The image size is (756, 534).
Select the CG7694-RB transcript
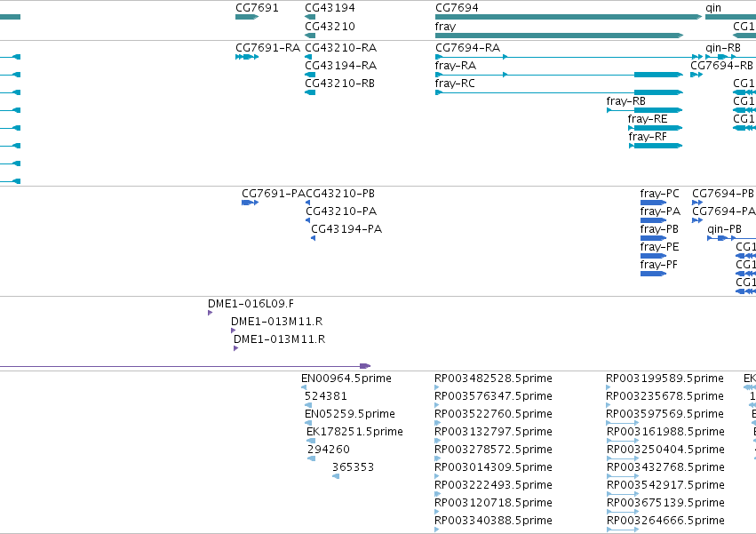[x=696, y=75]
